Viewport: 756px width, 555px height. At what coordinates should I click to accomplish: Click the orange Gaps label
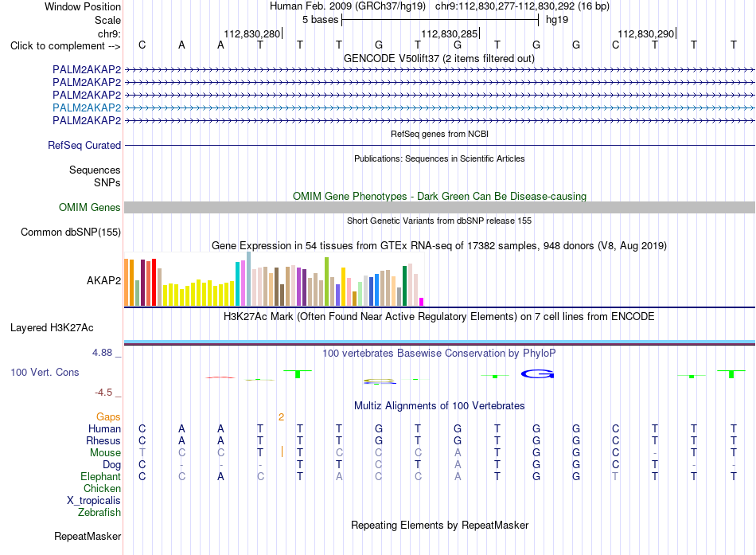(x=108, y=417)
